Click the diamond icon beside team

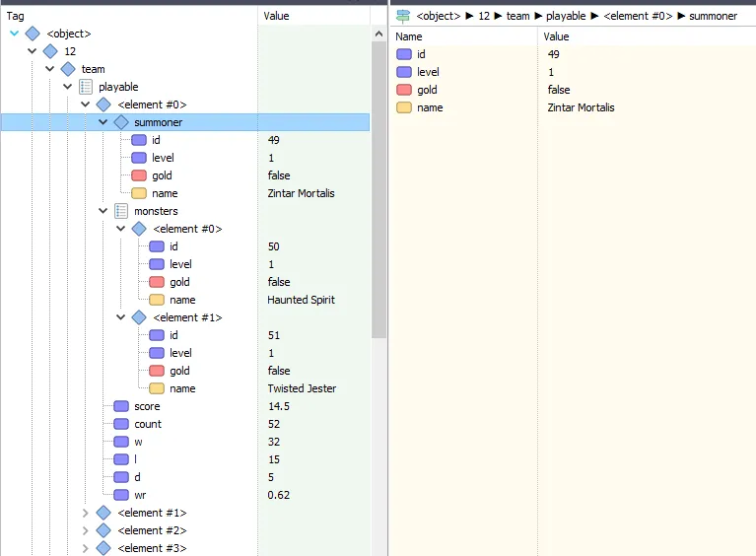[68, 69]
